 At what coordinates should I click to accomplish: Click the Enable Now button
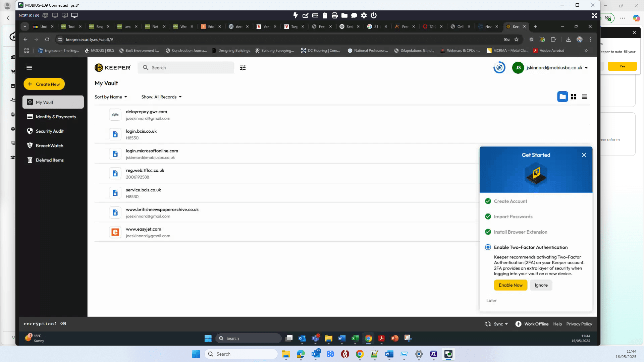511,285
